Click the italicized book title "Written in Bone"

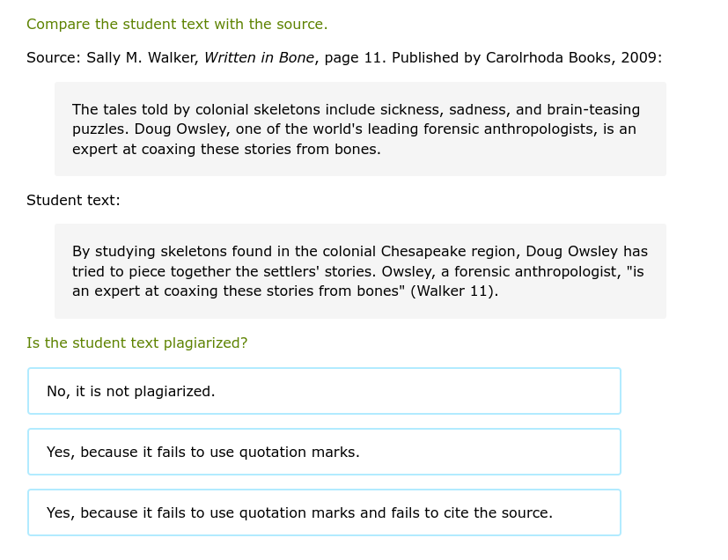[259, 57]
